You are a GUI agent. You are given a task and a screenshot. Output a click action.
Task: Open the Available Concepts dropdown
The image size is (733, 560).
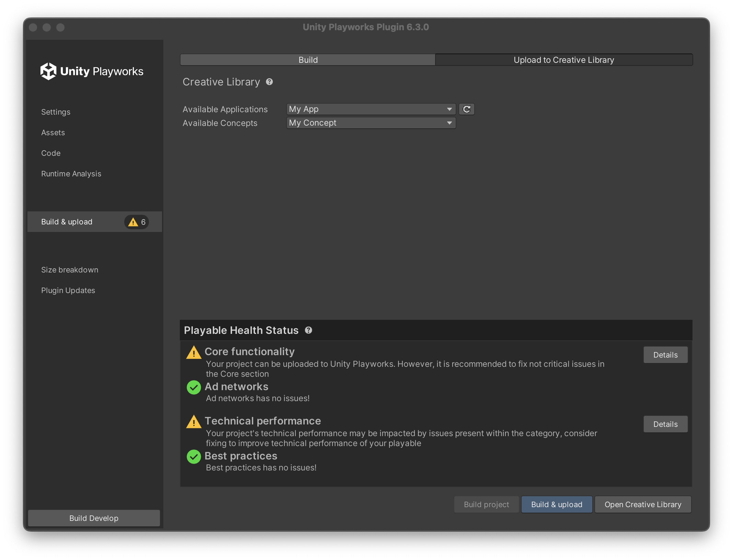[x=371, y=123]
